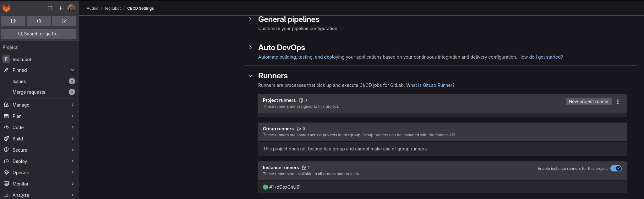This screenshot has height=199, width=644.
Task: Collapse the Runners section
Action: (x=250, y=76)
